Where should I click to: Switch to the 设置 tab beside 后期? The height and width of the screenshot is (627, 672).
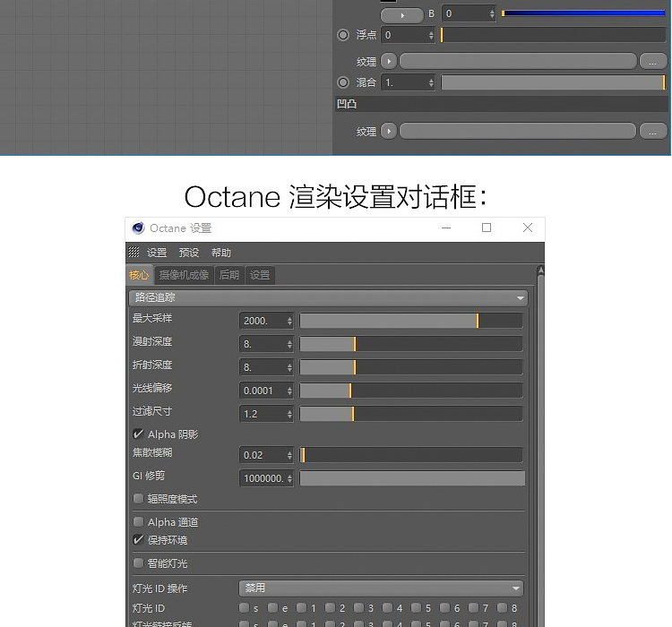(x=260, y=275)
